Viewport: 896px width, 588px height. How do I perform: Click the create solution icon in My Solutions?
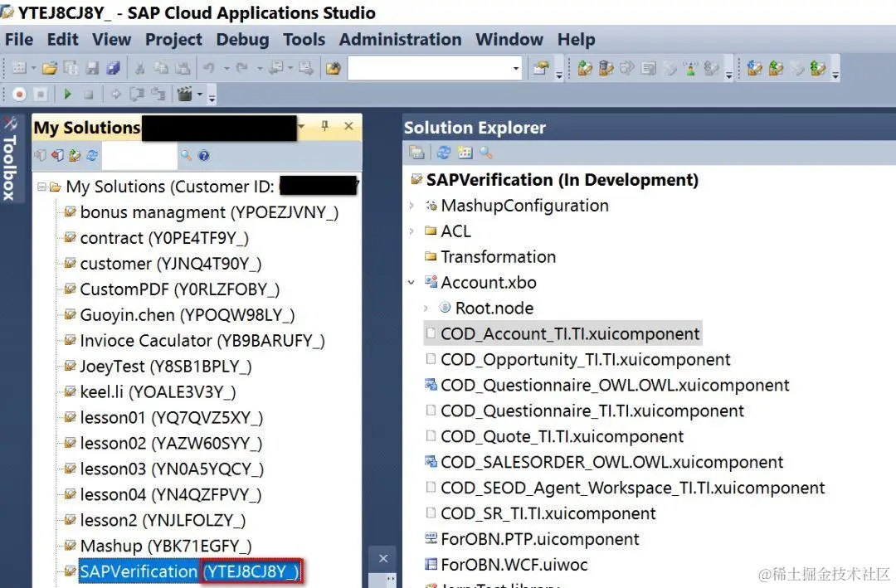[x=75, y=155]
